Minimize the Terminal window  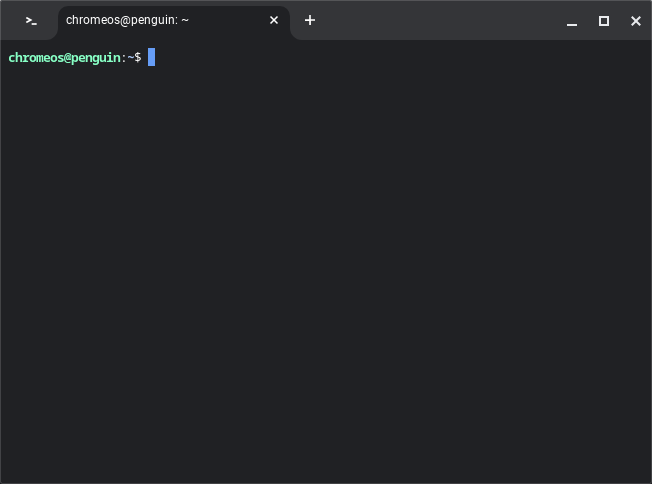point(572,21)
